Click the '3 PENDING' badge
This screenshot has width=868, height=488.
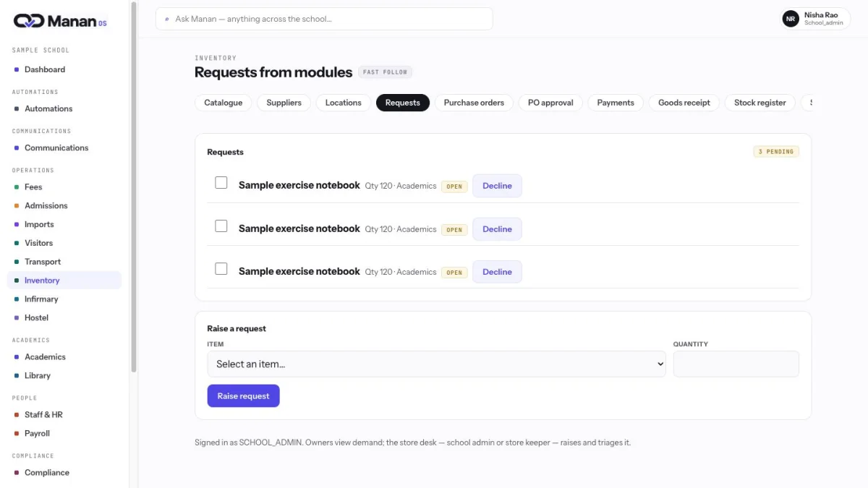coord(776,152)
